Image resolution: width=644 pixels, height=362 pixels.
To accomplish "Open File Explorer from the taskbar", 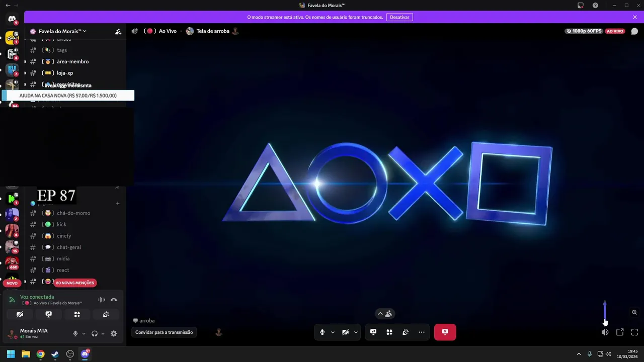I will point(26,354).
